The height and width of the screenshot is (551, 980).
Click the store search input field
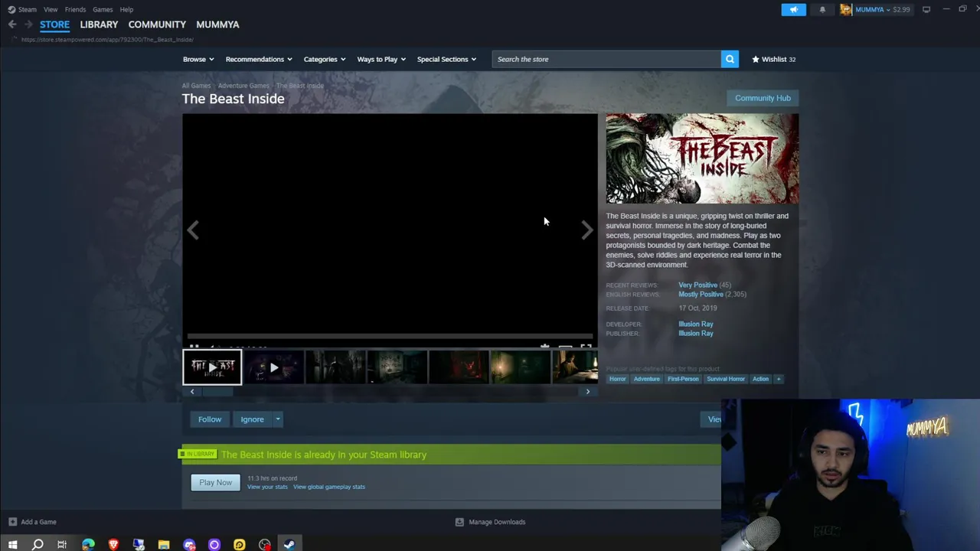[606, 59]
